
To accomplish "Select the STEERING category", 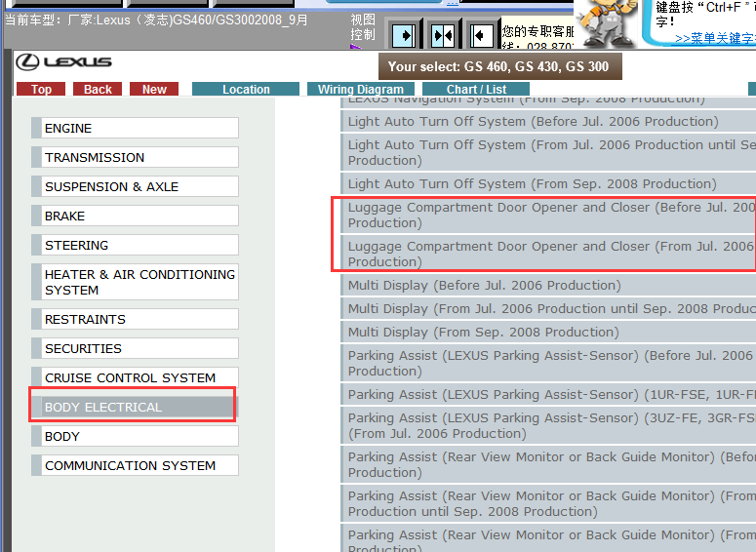I will [135, 245].
